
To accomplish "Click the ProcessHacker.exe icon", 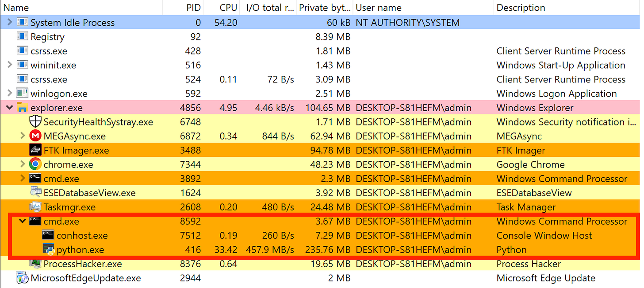I will [35, 264].
